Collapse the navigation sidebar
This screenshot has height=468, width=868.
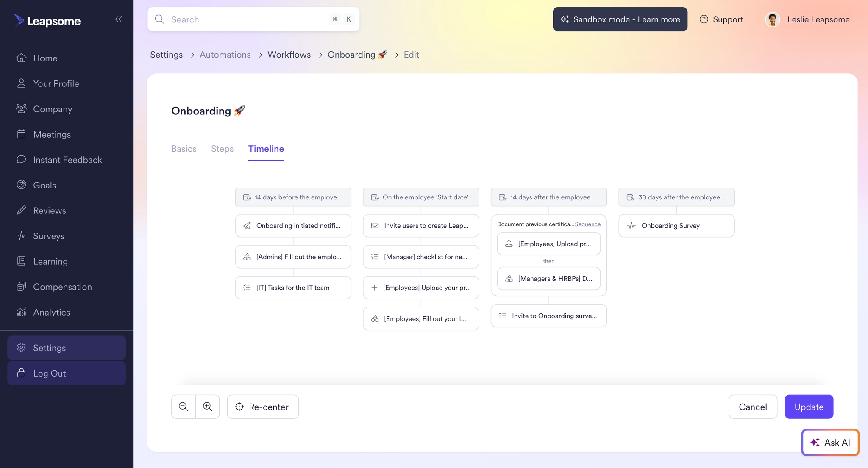119,19
